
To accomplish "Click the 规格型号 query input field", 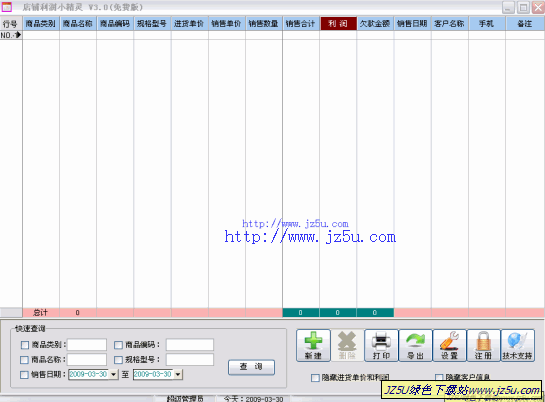I will pos(190,360).
